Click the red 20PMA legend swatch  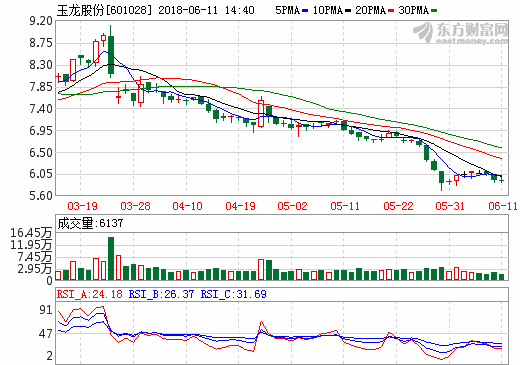click(391, 11)
